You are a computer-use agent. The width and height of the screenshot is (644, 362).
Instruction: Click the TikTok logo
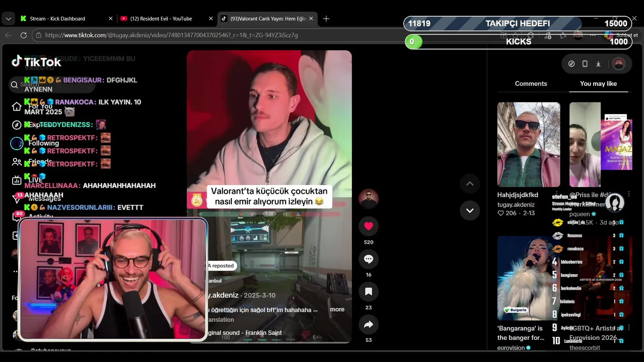click(x=36, y=62)
